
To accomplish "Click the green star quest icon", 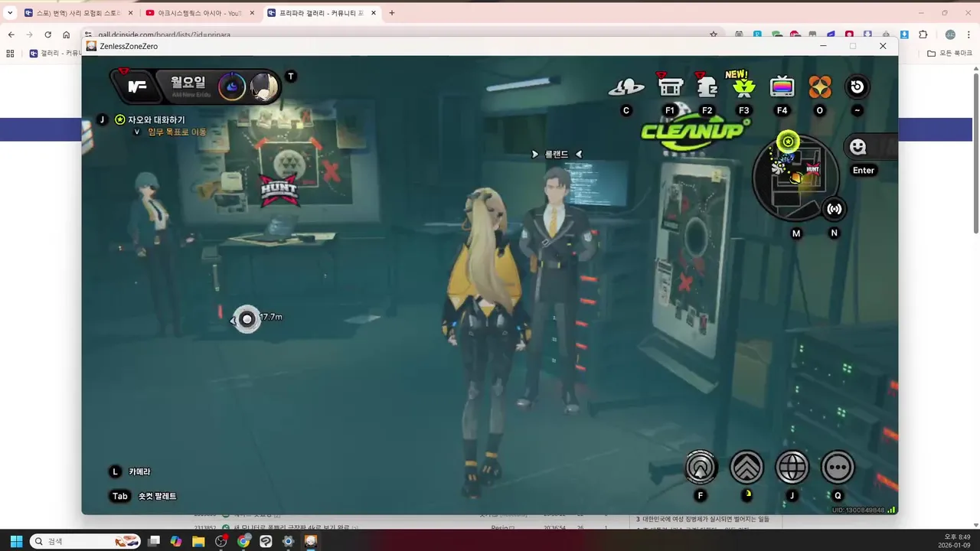I will click(x=119, y=120).
